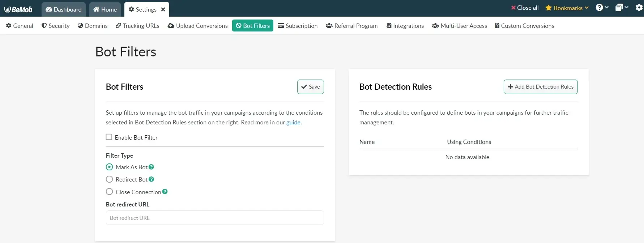644x243 pixels.
Task: Click help icon next to Mark As Bot
Action: point(152,167)
